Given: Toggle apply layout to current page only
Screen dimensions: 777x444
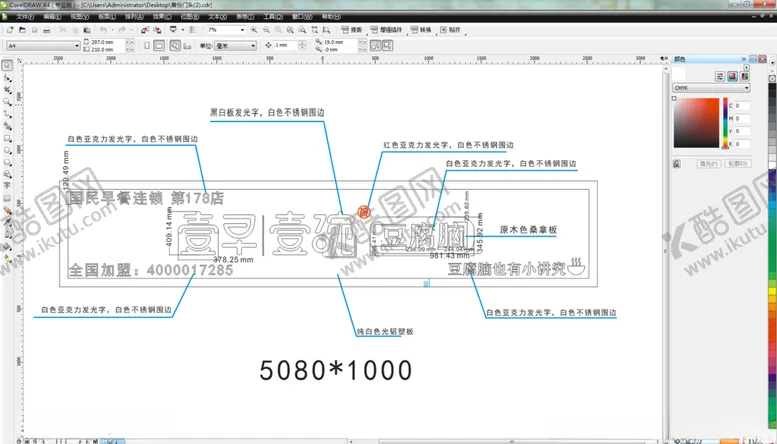Looking at the screenshot, I should (x=187, y=46).
